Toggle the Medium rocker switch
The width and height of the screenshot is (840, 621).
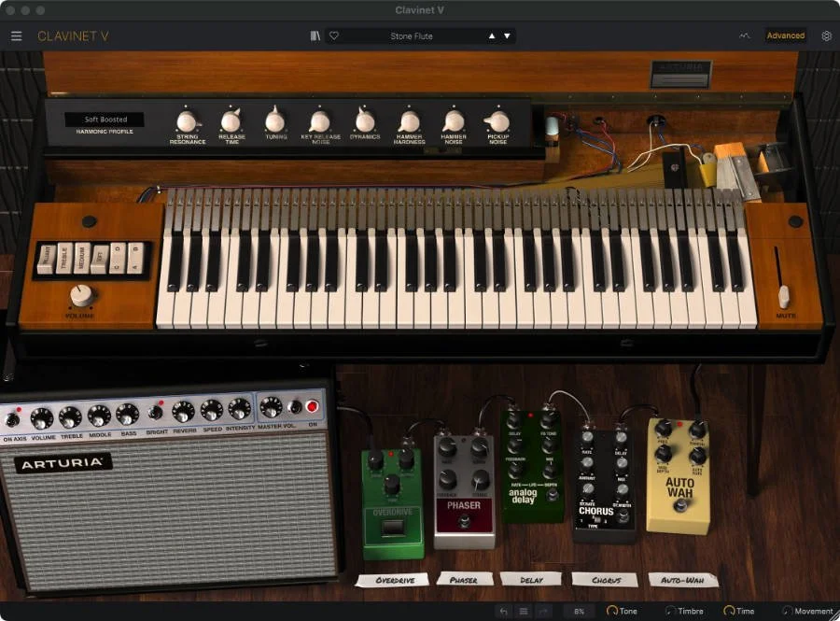tap(81, 257)
